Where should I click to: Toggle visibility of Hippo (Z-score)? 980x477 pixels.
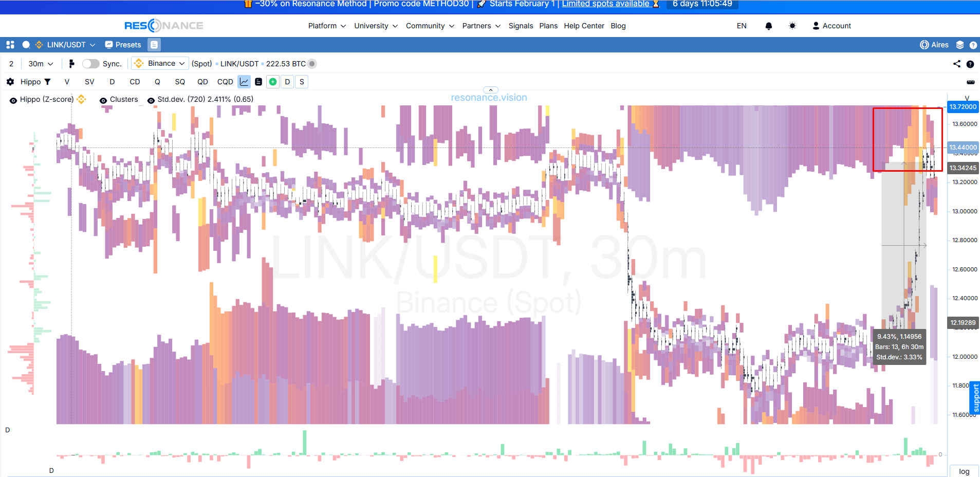tap(13, 100)
